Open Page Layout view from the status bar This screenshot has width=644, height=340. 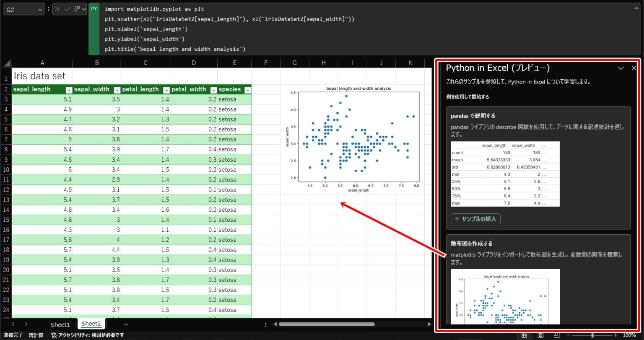point(540,335)
